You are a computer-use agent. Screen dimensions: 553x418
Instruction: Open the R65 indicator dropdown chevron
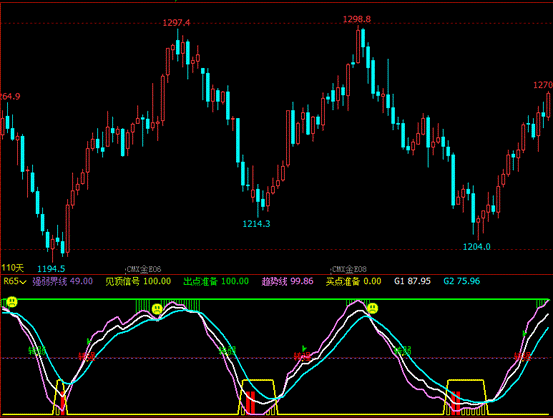pos(23,282)
